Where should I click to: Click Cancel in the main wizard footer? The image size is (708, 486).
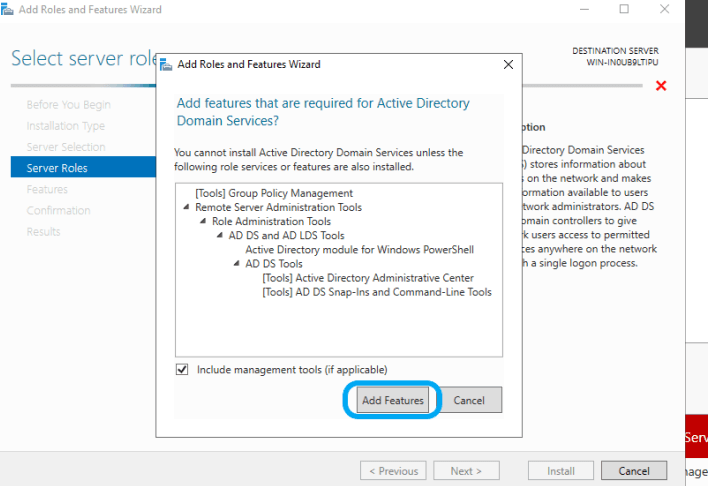pyautogui.click(x=634, y=471)
